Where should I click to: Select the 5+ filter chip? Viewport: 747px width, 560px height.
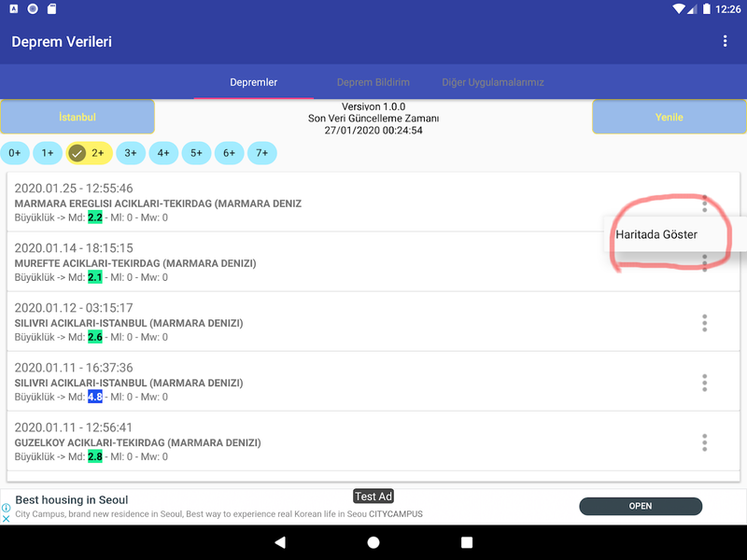pyautogui.click(x=196, y=152)
